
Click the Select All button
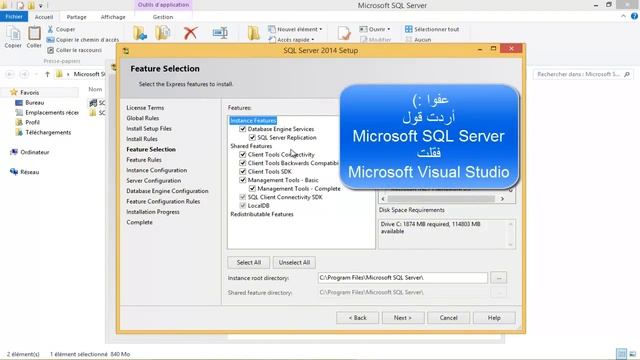click(249, 262)
